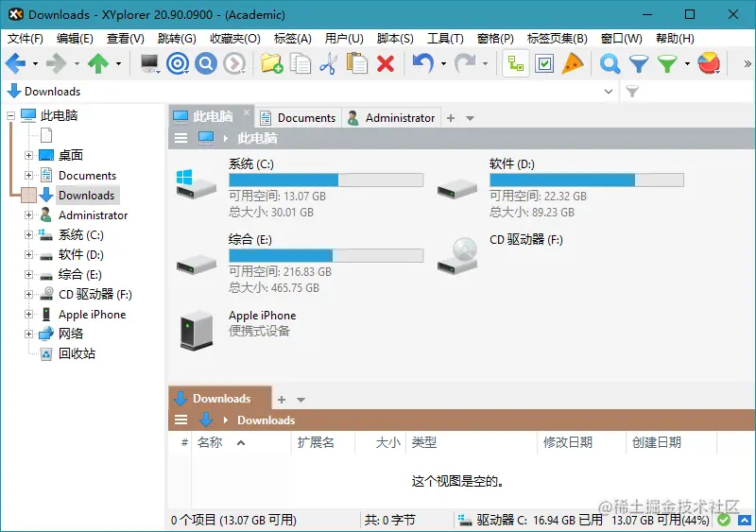Viewport: 756px width, 532px height.
Task: Create a new folder from toolbar
Action: tap(271, 63)
